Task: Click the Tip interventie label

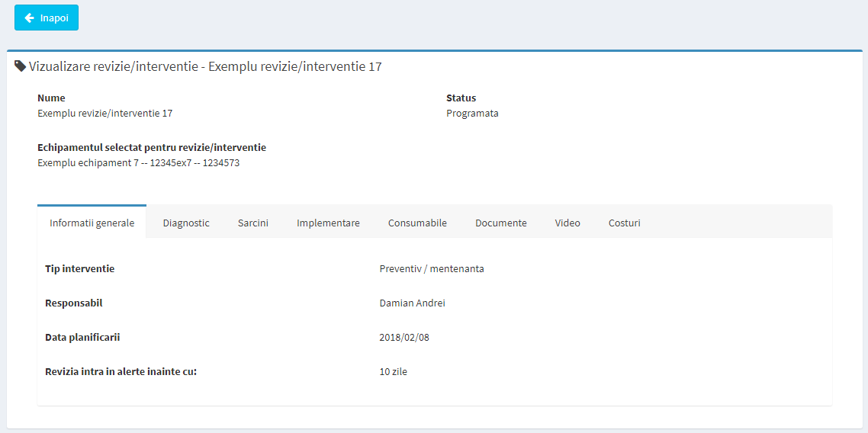Action: pyautogui.click(x=80, y=269)
